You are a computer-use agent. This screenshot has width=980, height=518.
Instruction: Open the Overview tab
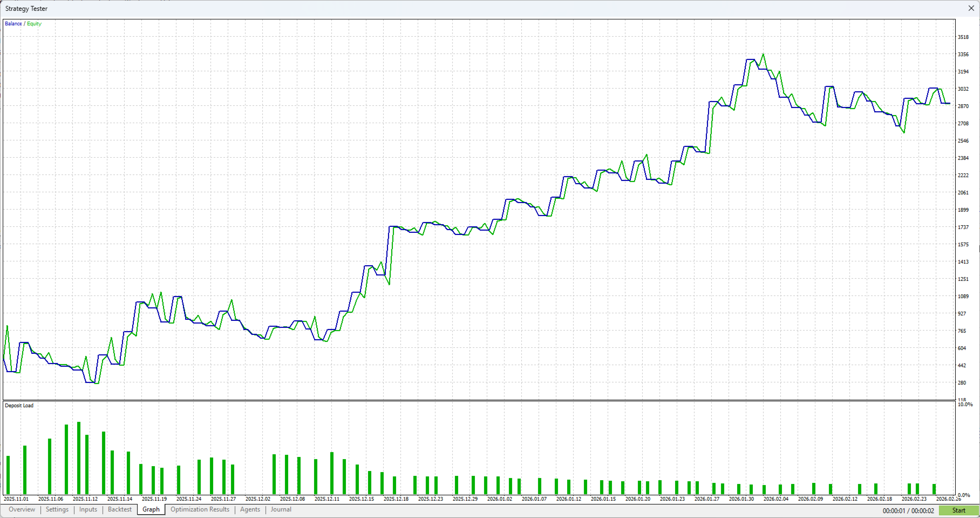(x=22, y=509)
